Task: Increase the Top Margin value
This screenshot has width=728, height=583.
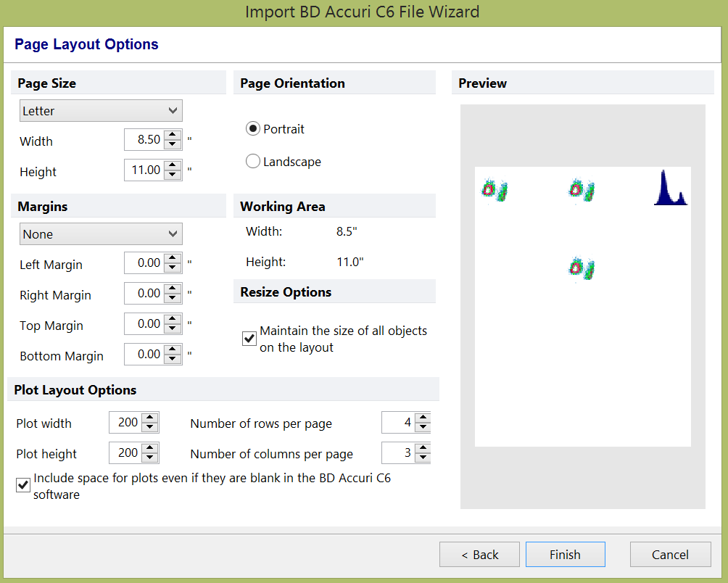Action: 173,319
